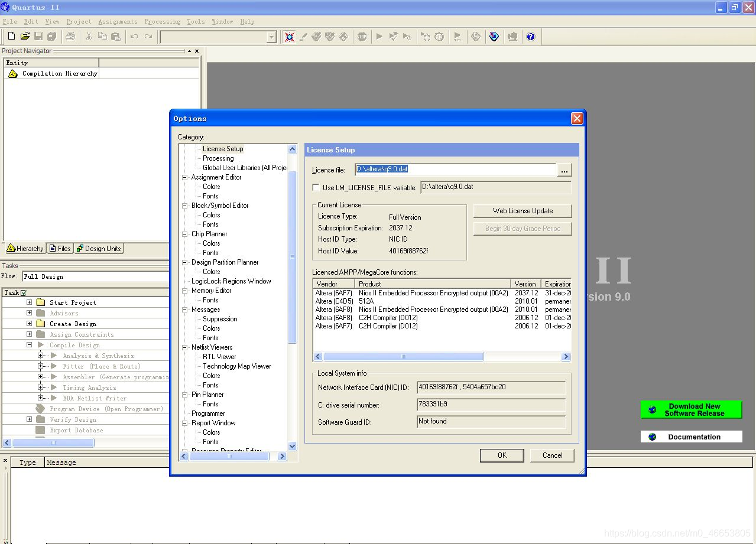The height and width of the screenshot is (544, 756).
Task: Click the Flow field showing Full Design
Action: point(96,276)
